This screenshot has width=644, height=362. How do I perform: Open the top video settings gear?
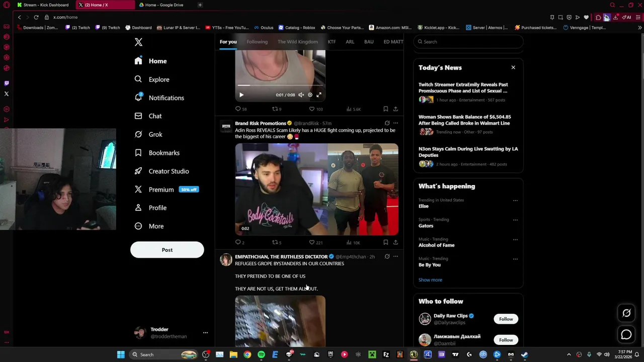310,95
